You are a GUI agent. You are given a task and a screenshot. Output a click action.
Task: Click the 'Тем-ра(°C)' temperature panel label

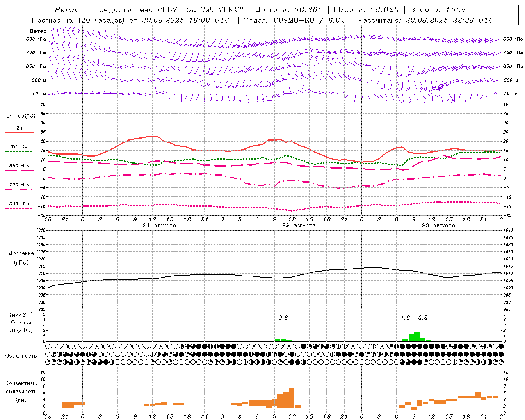19,116
